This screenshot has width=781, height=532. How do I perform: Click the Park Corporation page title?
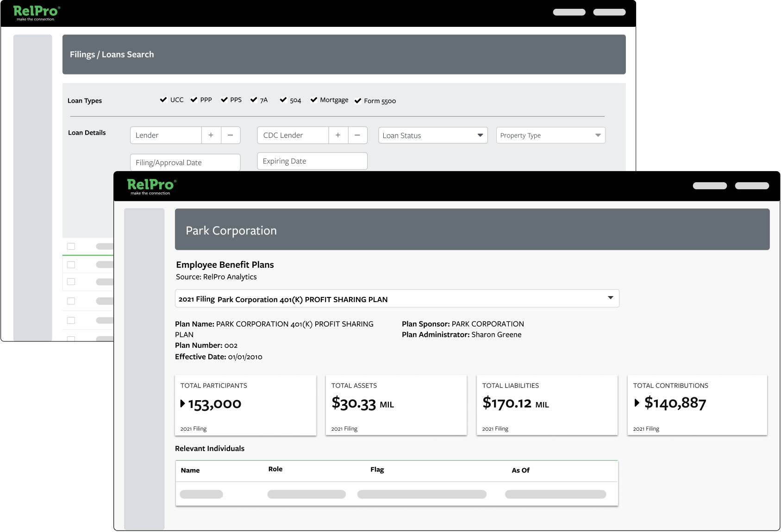click(231, 230)
